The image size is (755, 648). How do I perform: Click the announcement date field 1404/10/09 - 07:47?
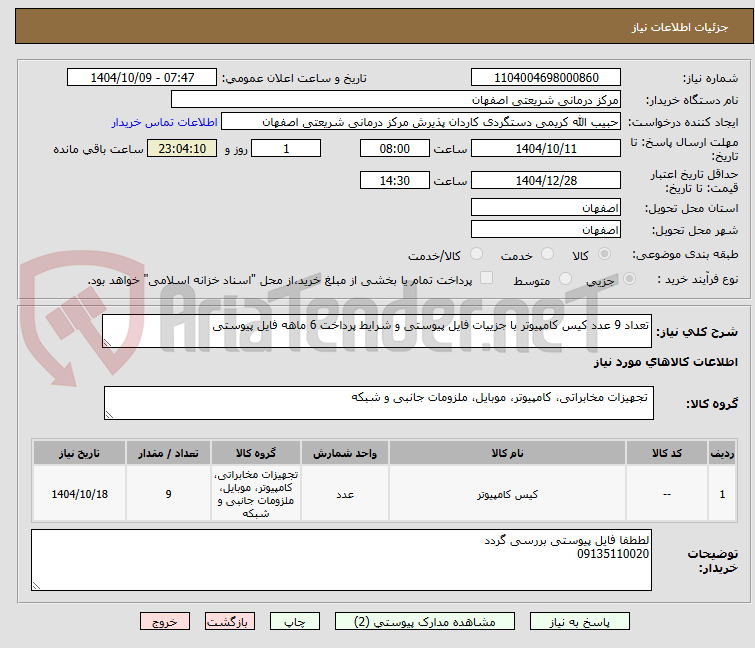click(x=142, y=78)
